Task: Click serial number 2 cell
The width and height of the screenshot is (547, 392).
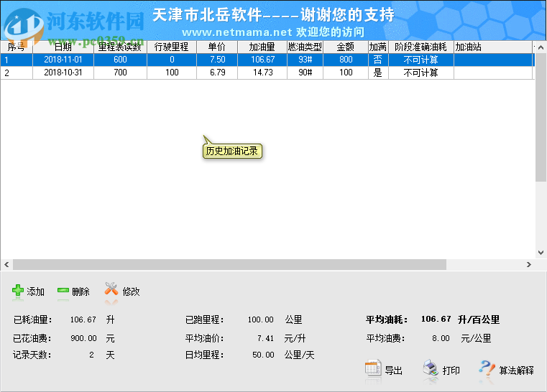Action: click(x=17, y=73)
